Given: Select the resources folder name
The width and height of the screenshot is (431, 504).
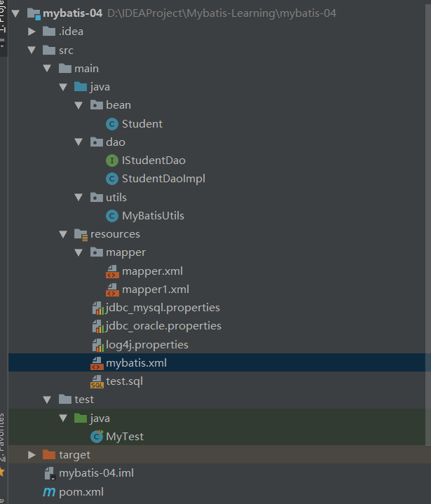Looking at the screenshot, I should [x=115, y=234].
